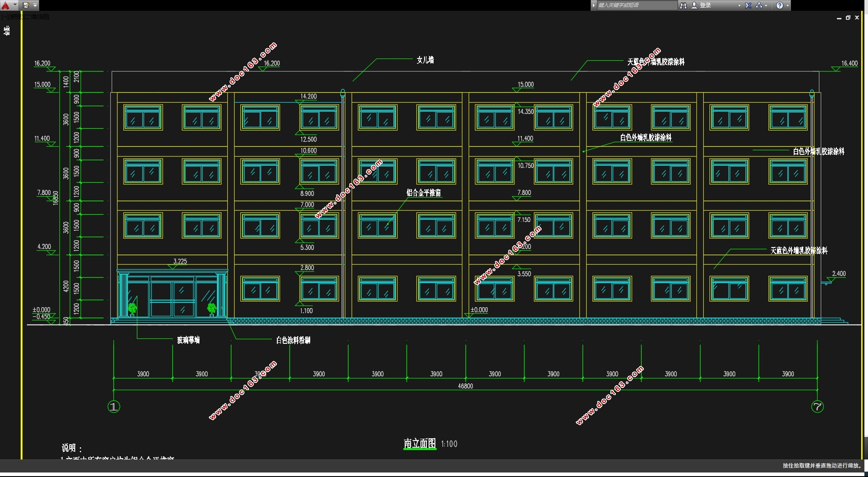Open the 登录 sign-in dropdown arrow
Image resolution: width=868 pixels, height=477 pixels.
pyautogui.click(x=739, y=5)
